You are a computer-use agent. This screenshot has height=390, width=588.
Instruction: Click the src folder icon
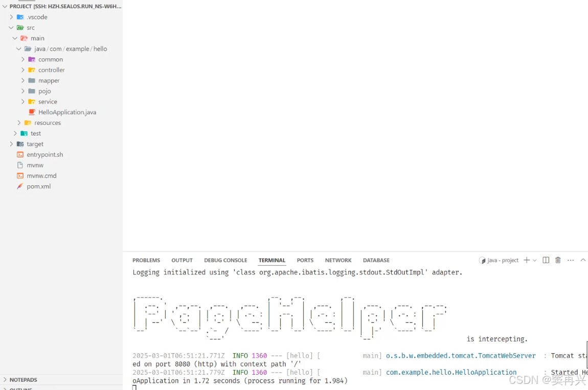point(20,28)
